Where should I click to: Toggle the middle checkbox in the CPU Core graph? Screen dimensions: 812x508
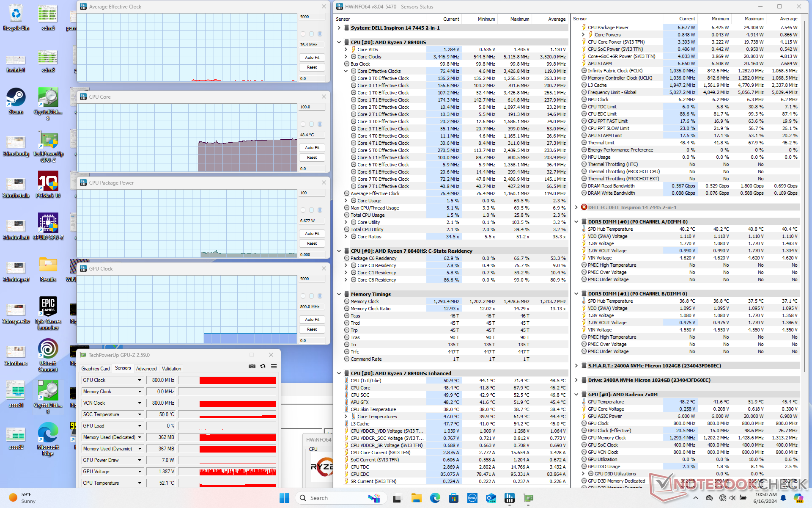311,124
